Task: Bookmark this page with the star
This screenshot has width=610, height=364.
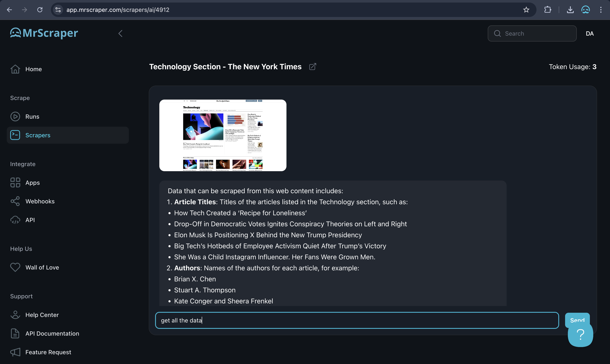Action: pos(526,10)
